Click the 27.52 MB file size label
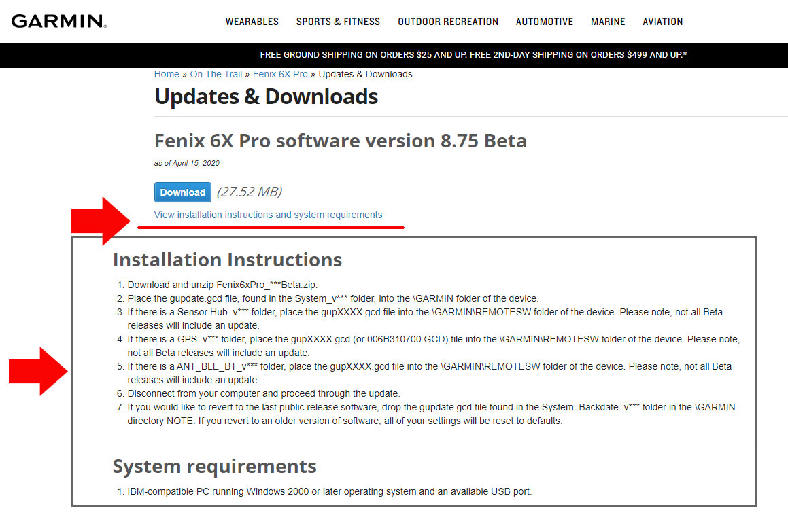 pos(250,192)
